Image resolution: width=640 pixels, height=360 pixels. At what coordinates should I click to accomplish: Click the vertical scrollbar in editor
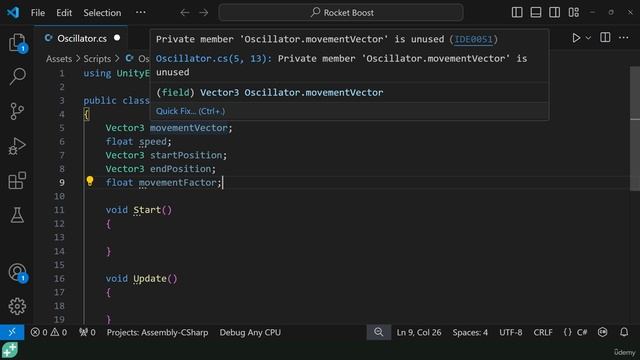click(635, 129)
